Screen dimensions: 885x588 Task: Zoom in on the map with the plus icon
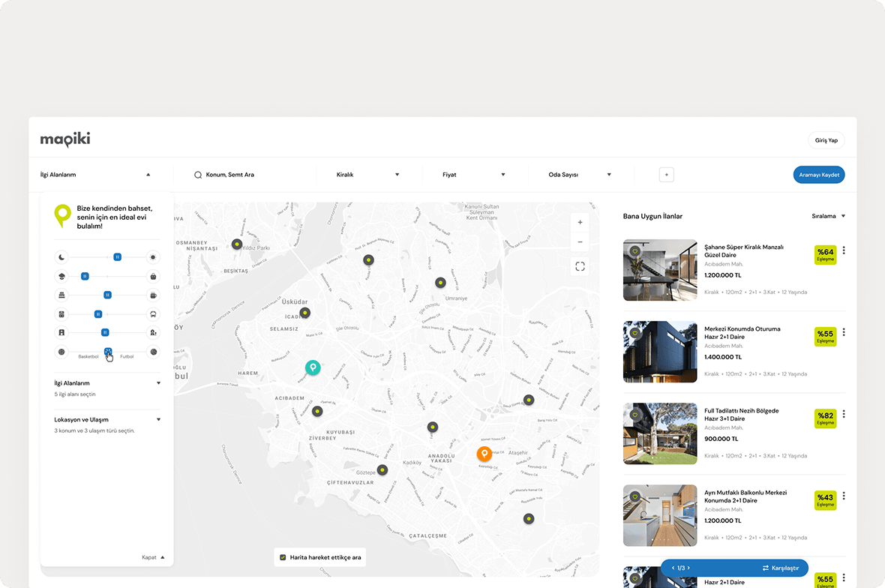click(x=580, y=222)
